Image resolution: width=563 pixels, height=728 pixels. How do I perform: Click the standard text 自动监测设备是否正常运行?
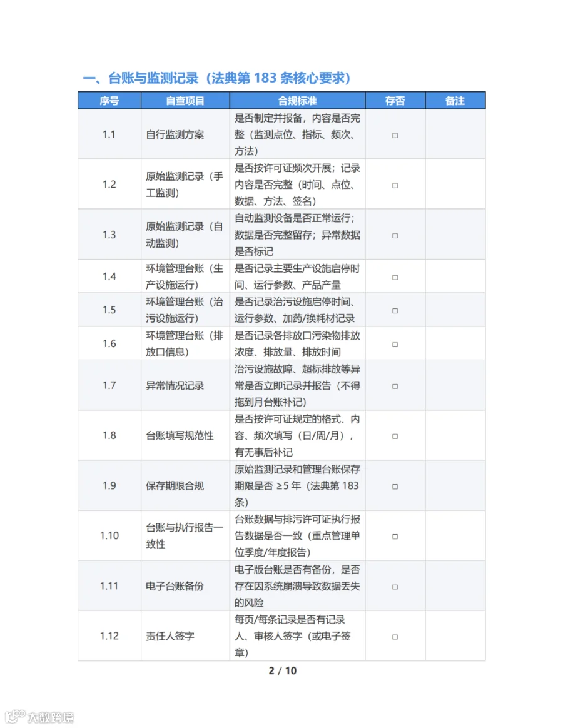pos(297,235)
